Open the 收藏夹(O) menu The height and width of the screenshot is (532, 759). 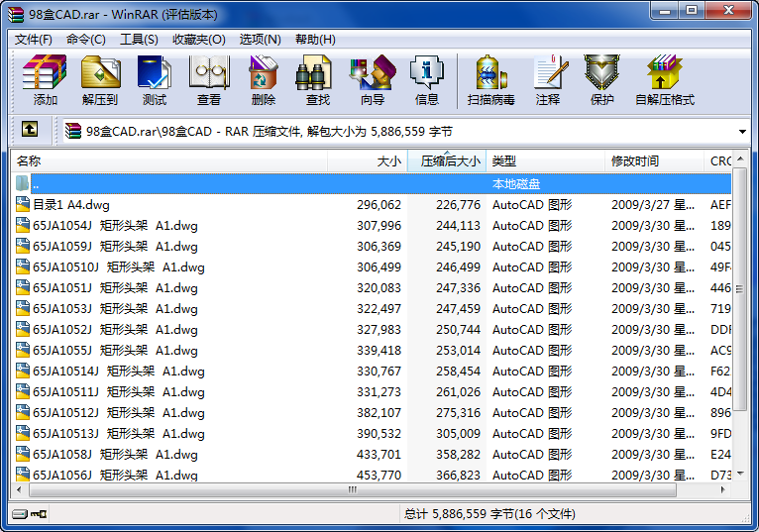(199, 40)
